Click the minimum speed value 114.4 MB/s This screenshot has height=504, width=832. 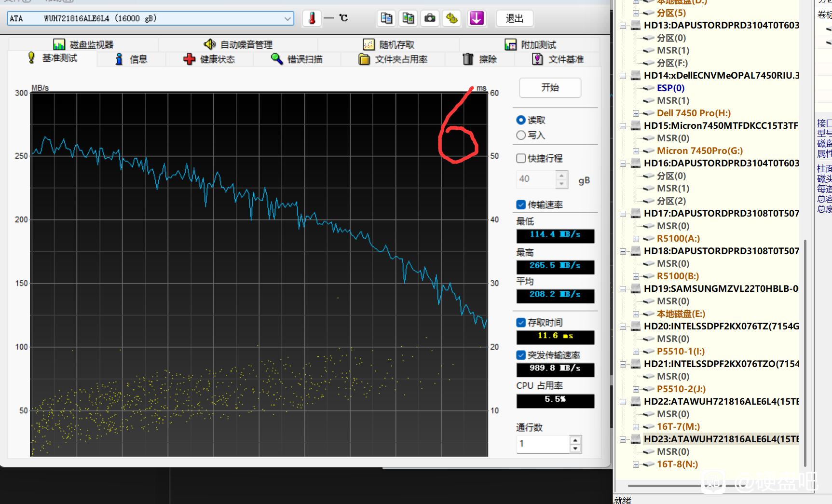click(555, 235)
